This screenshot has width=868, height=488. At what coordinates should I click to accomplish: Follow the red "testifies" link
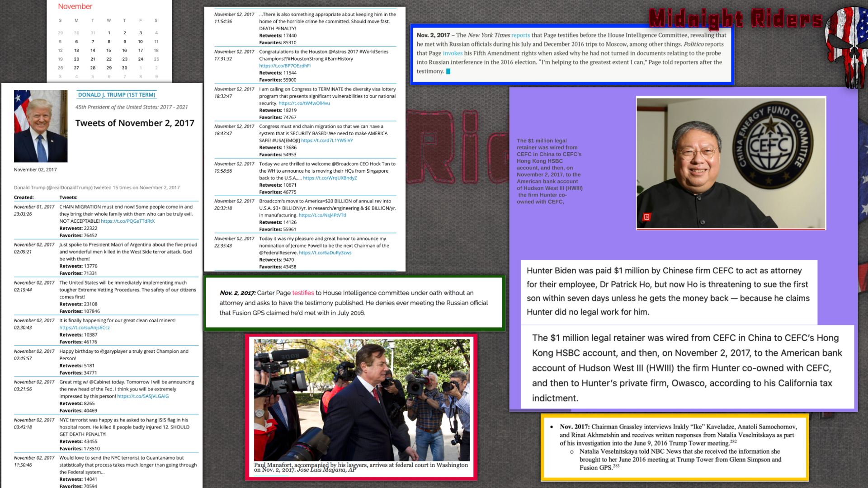pyautogui.click(x=303, y=293)
